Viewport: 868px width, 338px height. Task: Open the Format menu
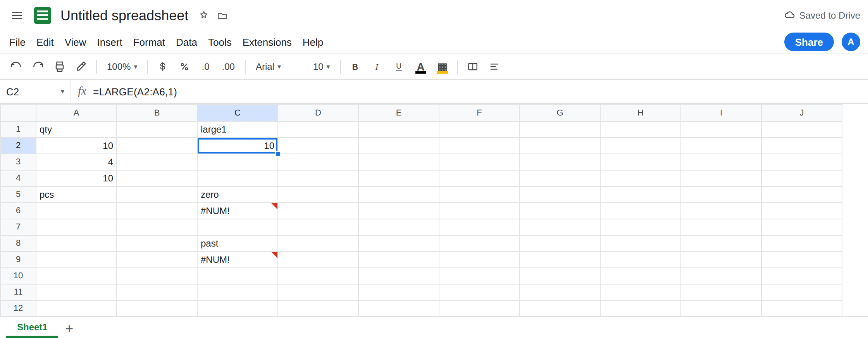tap(149, 42)
